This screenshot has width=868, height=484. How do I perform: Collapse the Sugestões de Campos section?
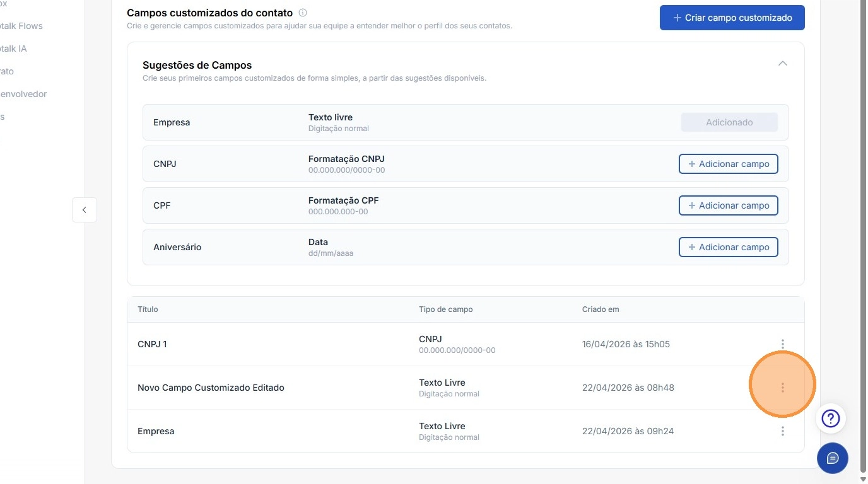pyautogui.click(x=783, y=64)
